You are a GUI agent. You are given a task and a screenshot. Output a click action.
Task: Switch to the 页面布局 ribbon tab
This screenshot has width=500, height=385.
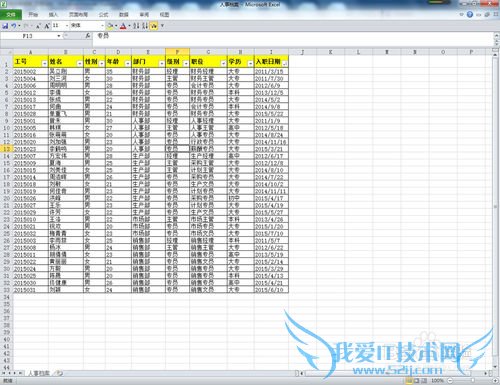tap(78, 14)
